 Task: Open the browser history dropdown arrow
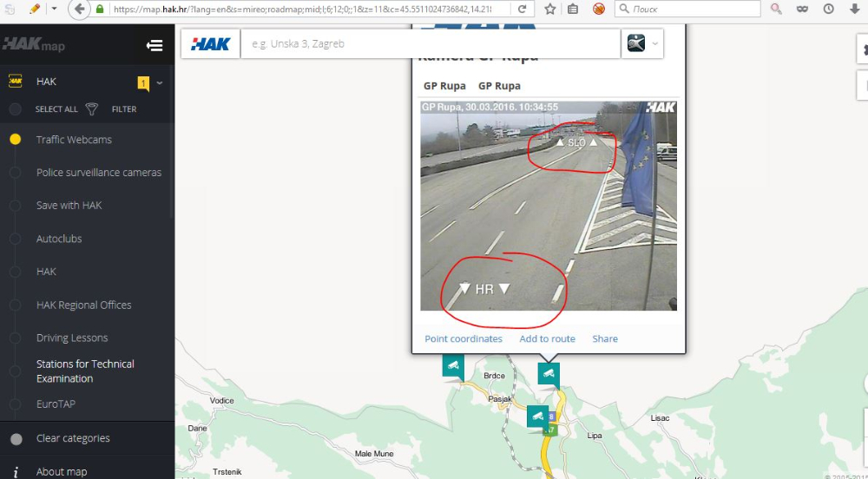pos(54,9)
